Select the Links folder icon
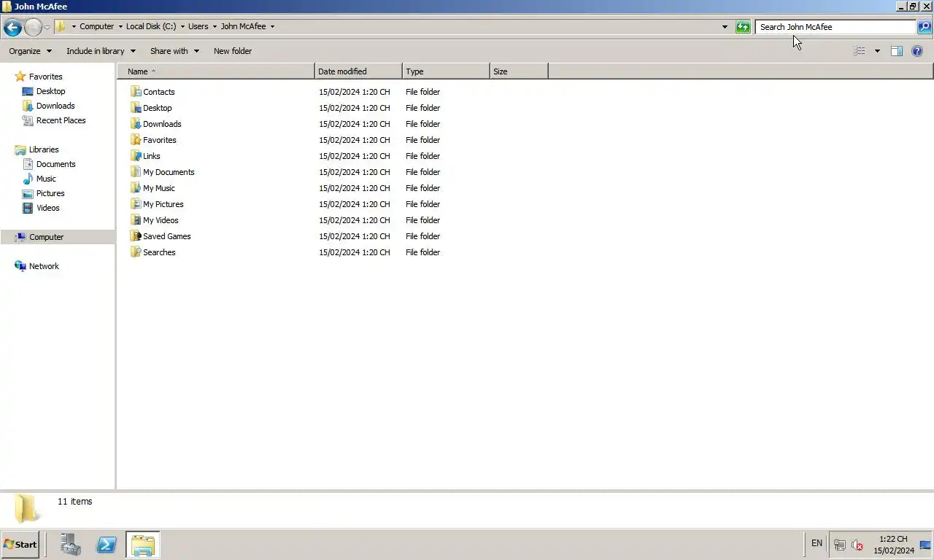The image size is (934, 560). coord(135,156)
